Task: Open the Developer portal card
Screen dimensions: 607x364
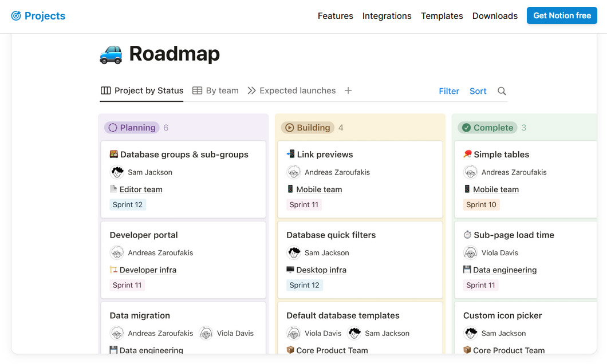Action: pos(144,235)
